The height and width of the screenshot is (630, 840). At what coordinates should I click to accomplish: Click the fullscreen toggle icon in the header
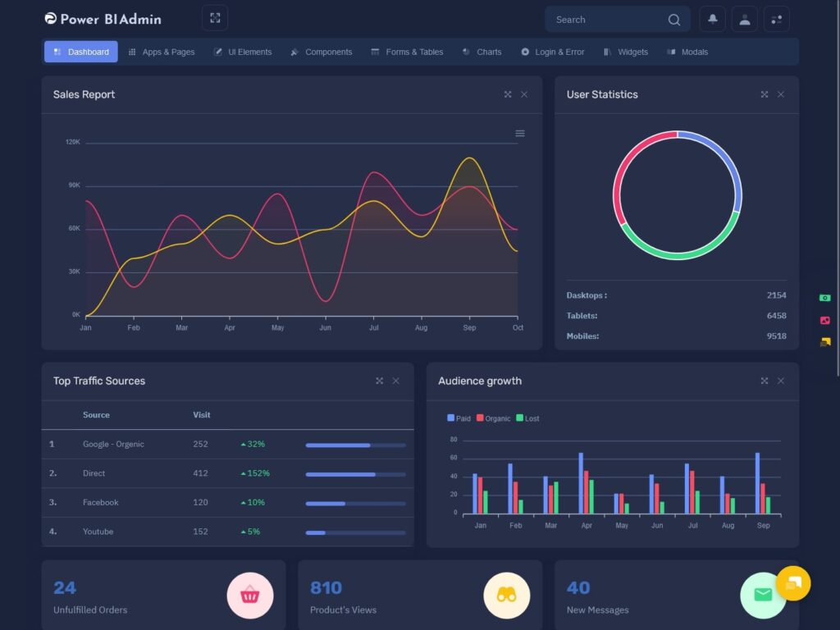pos(215,18)
